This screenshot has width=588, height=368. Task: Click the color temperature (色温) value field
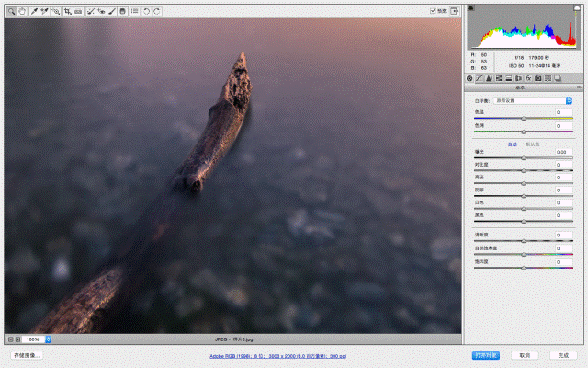click(x=564, y=111)
